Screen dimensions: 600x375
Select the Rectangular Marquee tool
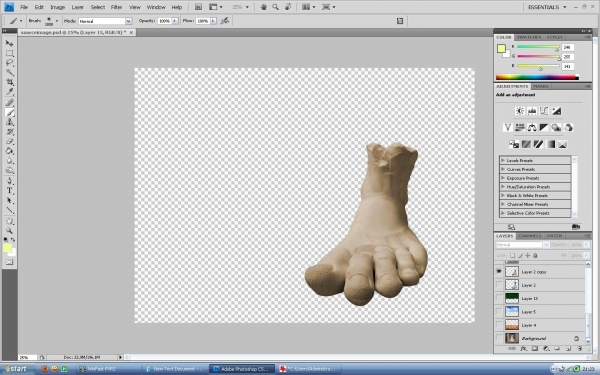click(10, 53)
